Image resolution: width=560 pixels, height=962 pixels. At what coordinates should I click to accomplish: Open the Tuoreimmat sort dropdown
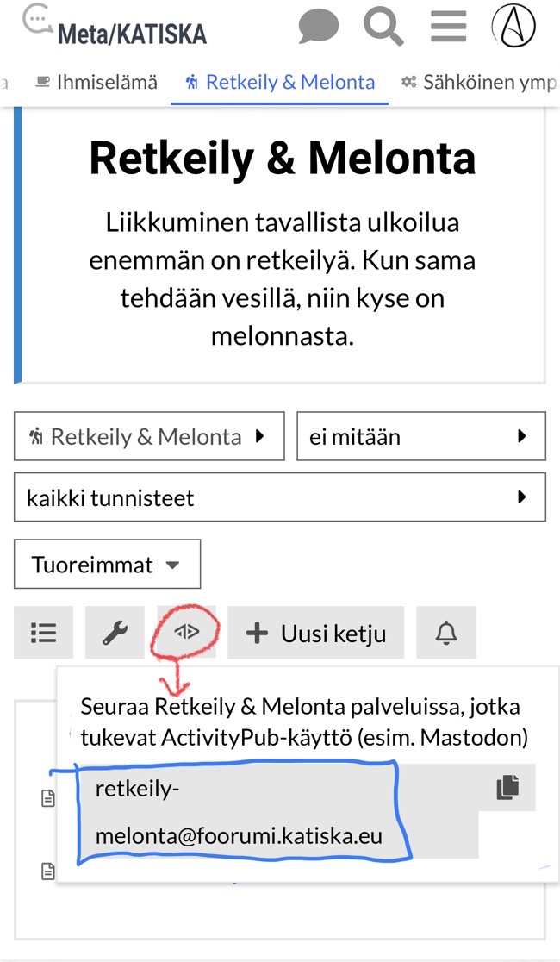click(x=107, y=565)
